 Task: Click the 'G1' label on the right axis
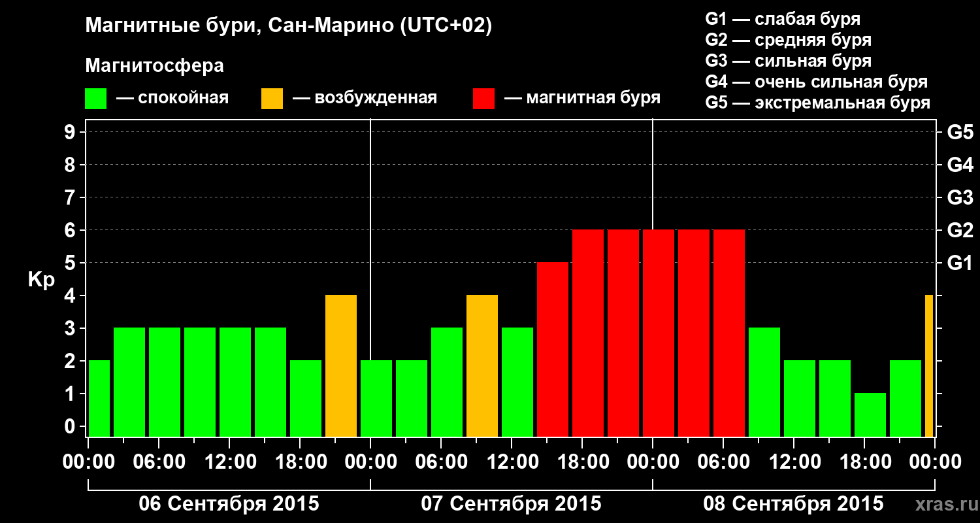point(960,263)
